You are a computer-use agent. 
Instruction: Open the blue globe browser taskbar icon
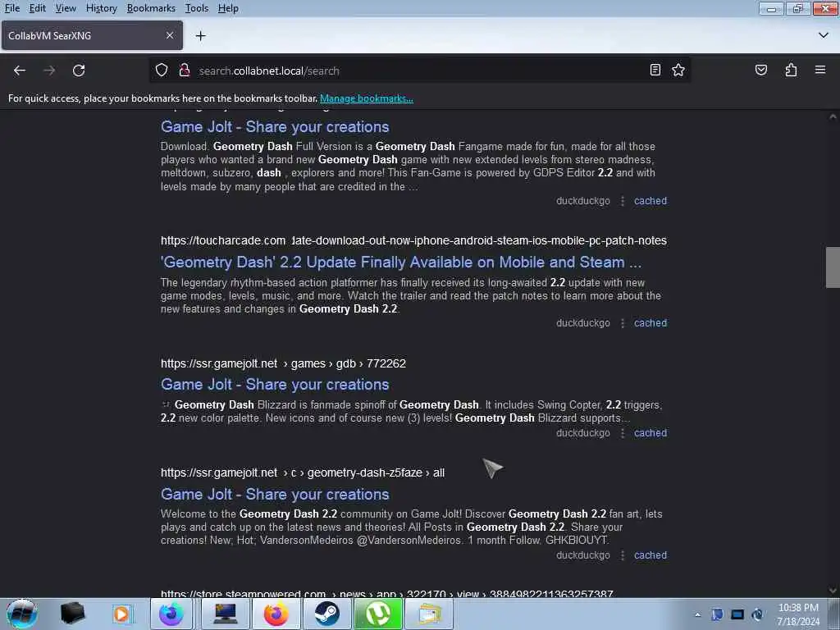171,614
